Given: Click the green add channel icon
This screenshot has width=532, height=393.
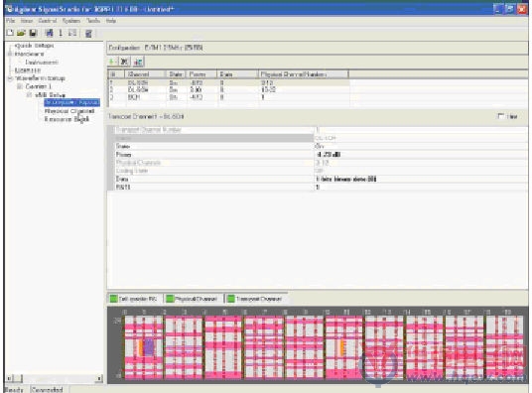Looking at the screenshot, I should tap(111, 62).
